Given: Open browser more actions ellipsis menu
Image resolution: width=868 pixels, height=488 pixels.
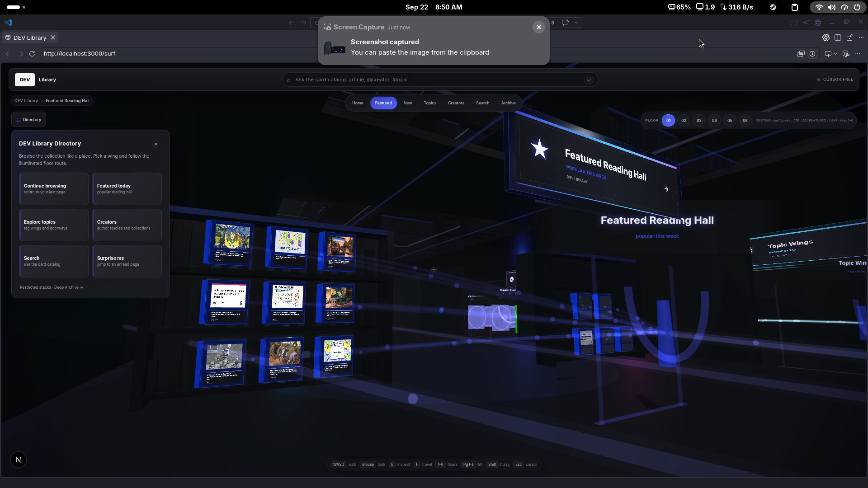Looking at the screenshot, I should tap(858, 54).
